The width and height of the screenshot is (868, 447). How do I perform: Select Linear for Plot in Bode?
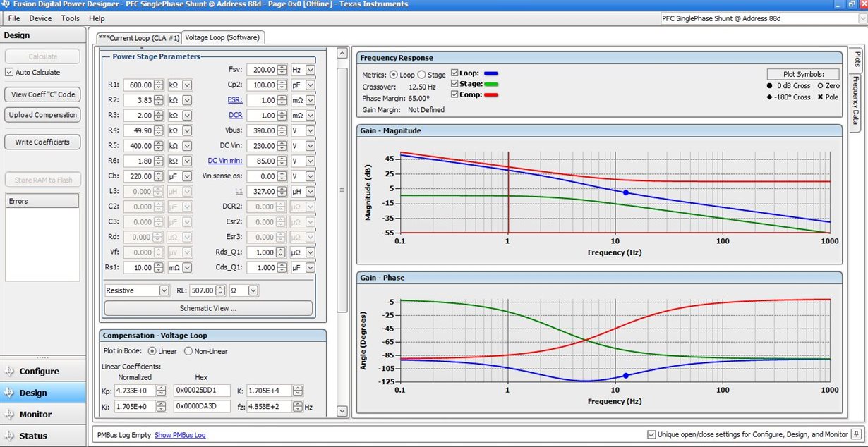pos(152,351)
